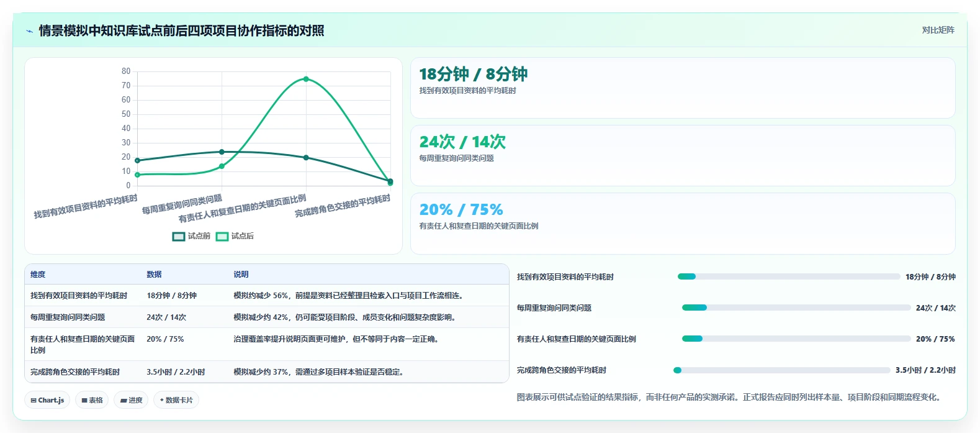The width and height of the screenshot is (980, 433).
Task: Click the footnote text 图表展示可供试点验证的结果指标
Action: point(577,397)
